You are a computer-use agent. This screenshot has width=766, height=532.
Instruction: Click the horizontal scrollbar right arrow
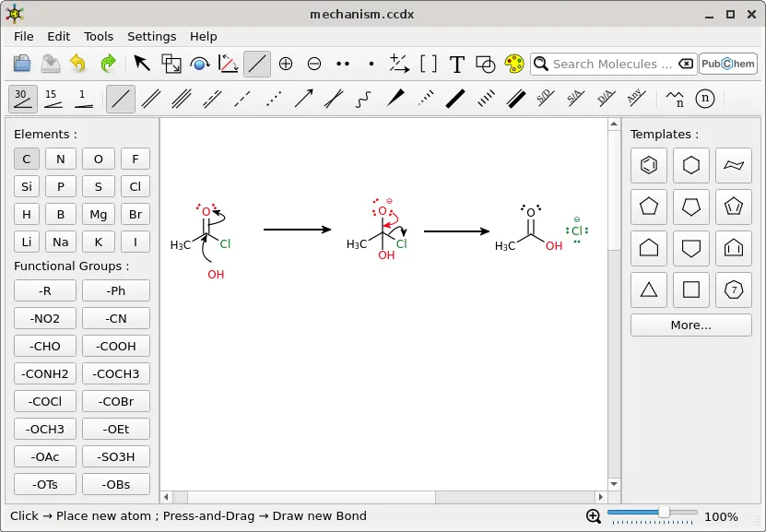[x=601, y=497]
